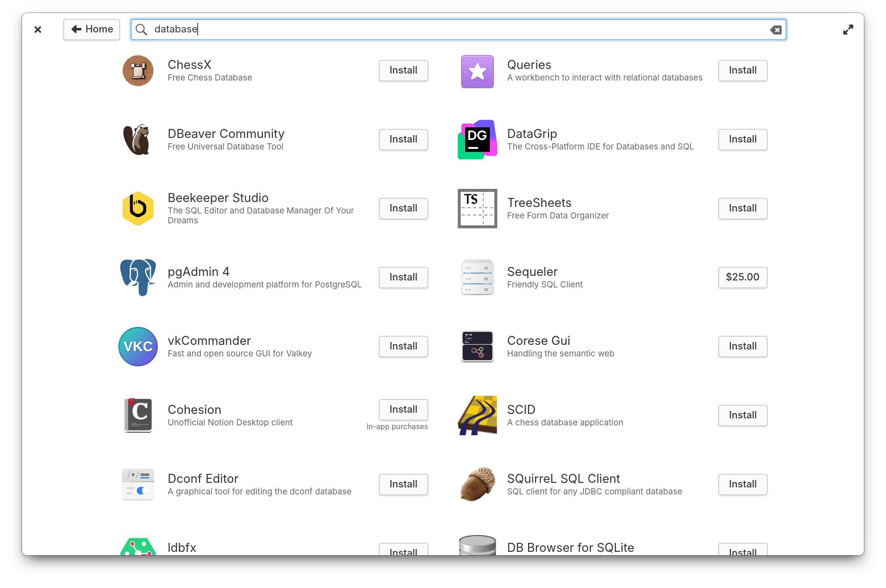
Task: Open the SQuirreL SQL Client acorn icon
Action: click(477, 485)
